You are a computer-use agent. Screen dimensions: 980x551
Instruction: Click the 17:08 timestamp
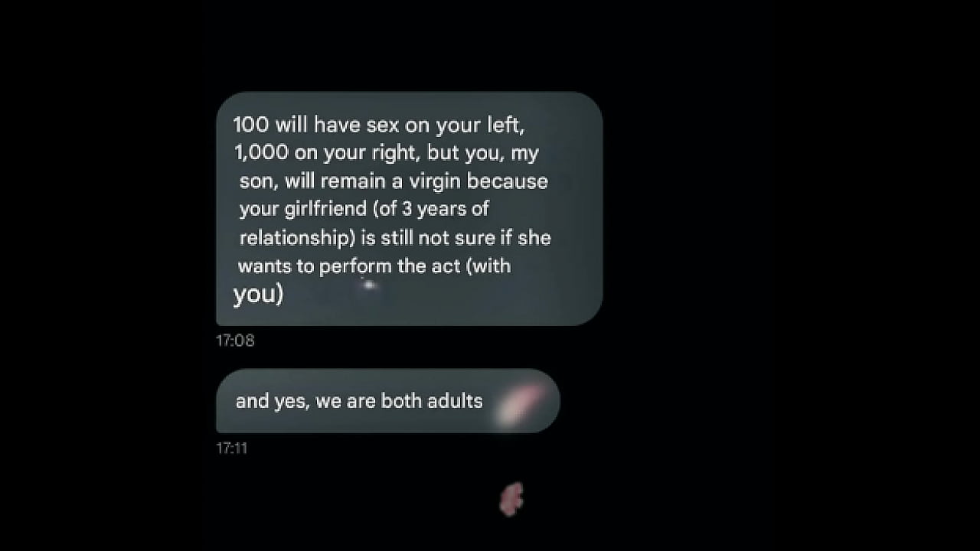(x=235, y=341)
